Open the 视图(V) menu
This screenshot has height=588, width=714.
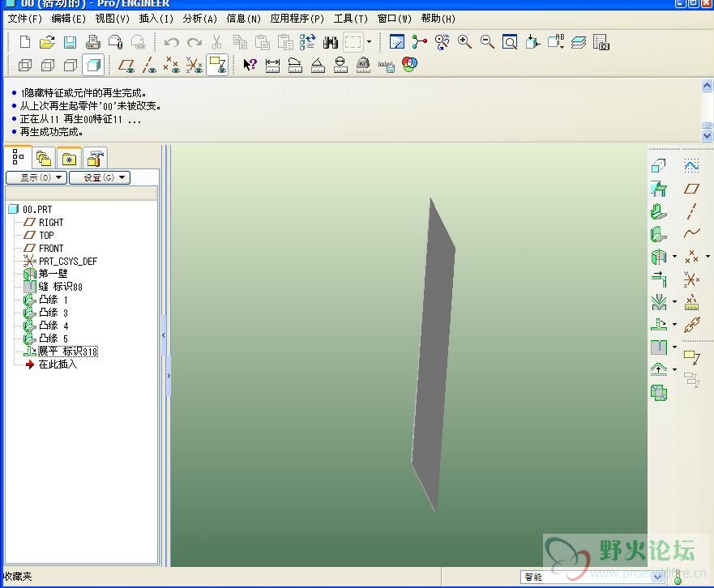coord(112,19)
